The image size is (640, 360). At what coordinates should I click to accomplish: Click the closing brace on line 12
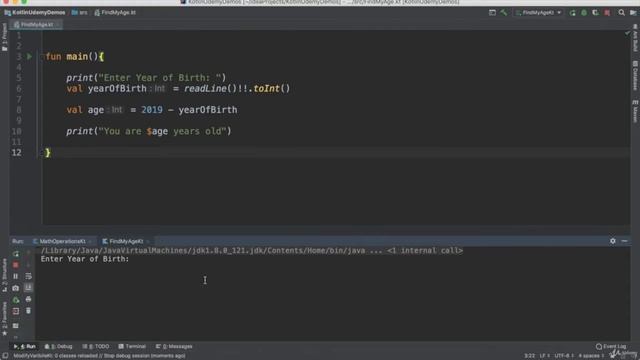pos(48,153)
